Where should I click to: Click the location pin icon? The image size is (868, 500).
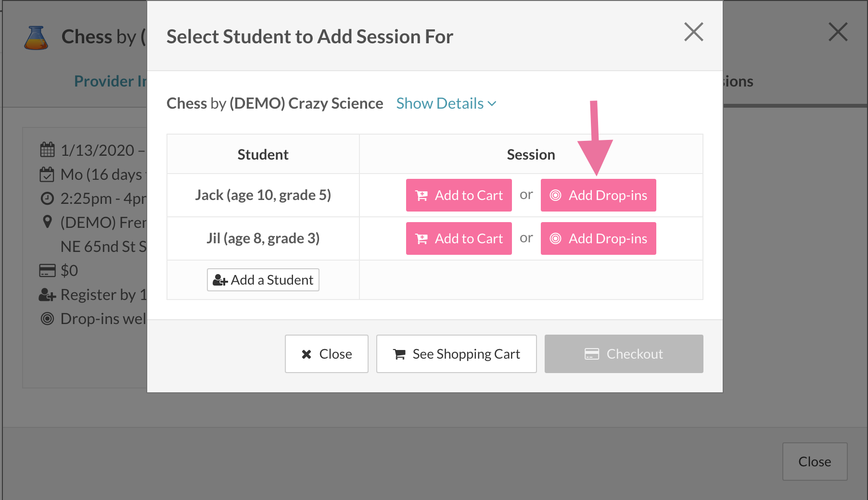pos(47,222)
